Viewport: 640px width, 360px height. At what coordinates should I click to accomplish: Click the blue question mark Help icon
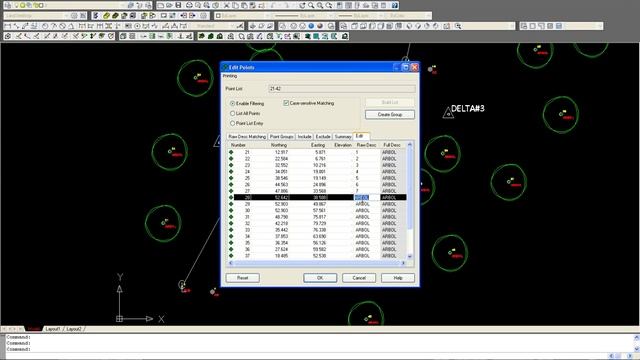(x=395, y=5)
